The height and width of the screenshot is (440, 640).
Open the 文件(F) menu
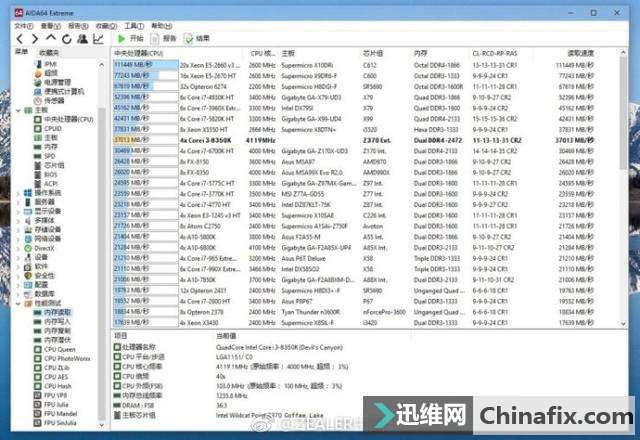(24, 26)
